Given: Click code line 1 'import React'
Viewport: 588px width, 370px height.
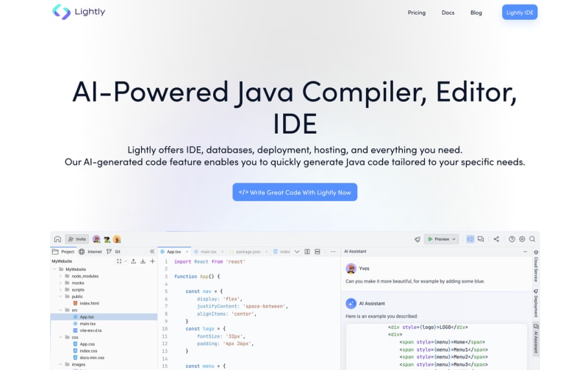Looking at the screenshot, I should coord(209,262).
